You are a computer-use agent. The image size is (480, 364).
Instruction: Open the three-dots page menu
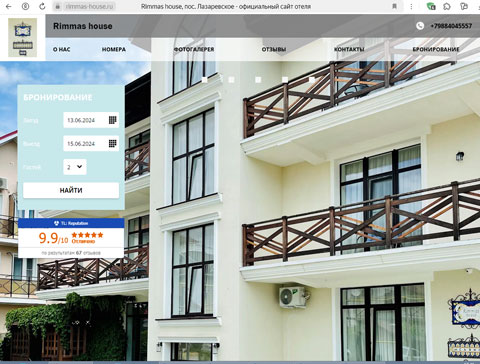tap(411, 6)
